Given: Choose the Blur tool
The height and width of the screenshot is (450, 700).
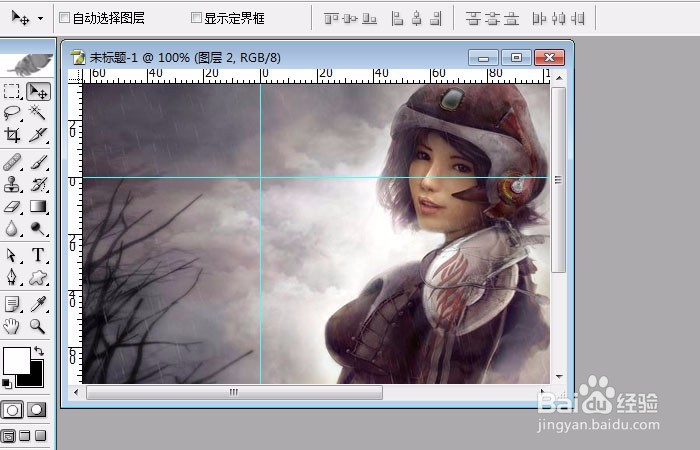Looking at the screenshot, I should coord(12,229).
